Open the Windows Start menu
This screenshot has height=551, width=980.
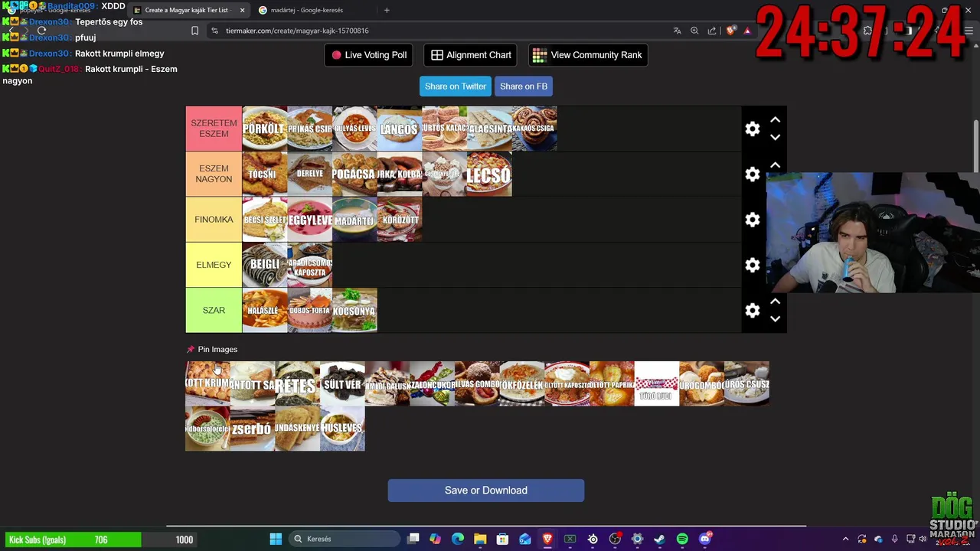(276, 539)
